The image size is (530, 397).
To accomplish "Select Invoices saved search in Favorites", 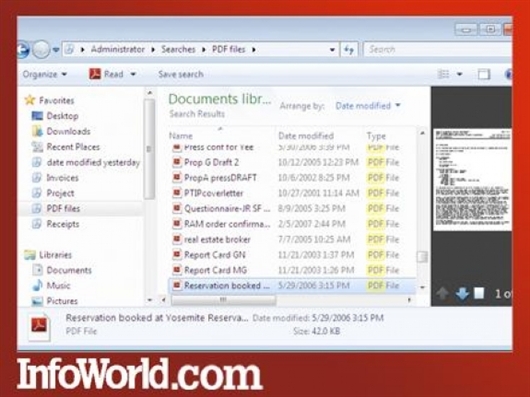I will [63, 178].
